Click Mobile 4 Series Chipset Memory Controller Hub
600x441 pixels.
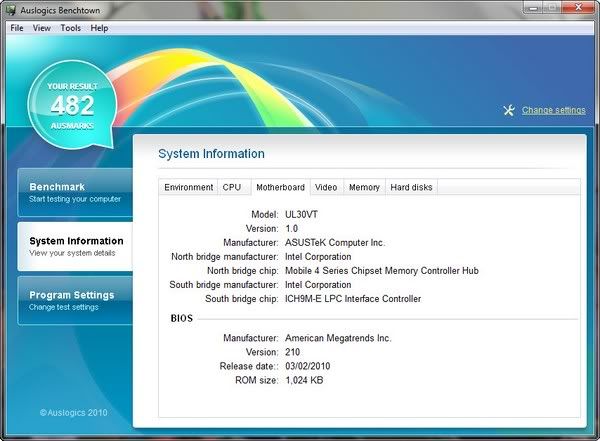[x=382, y=271]
